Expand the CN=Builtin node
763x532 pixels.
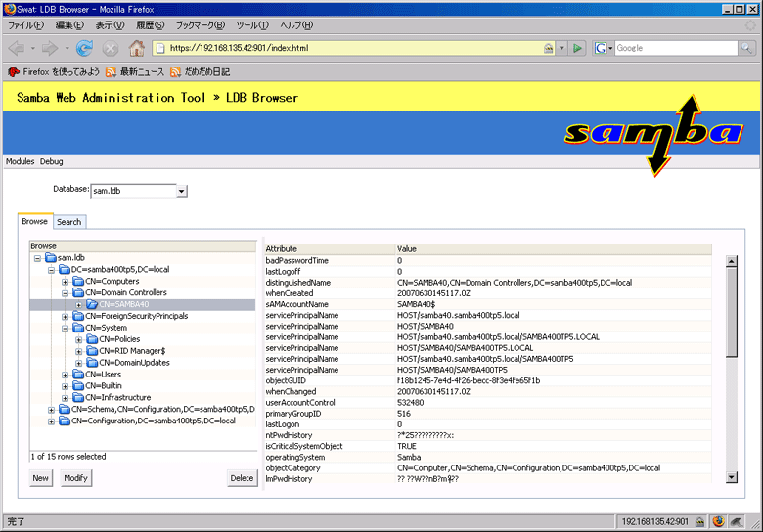65,386
